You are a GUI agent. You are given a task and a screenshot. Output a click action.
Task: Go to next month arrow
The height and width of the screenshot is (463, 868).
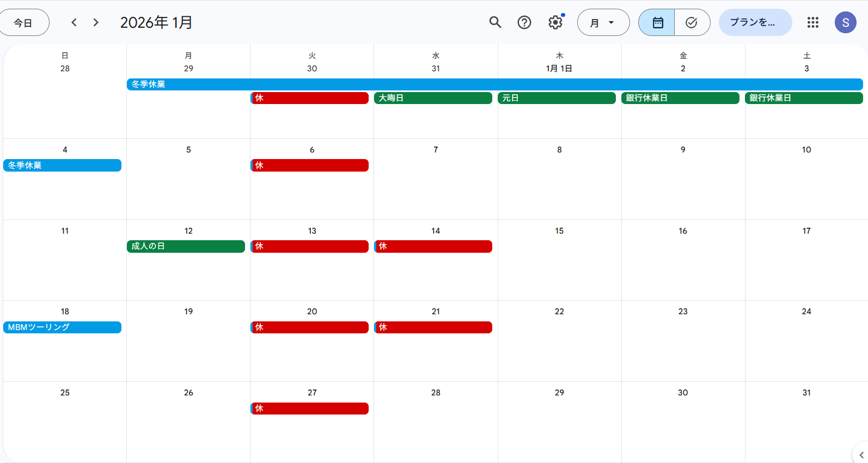click(x=96, y=22)
